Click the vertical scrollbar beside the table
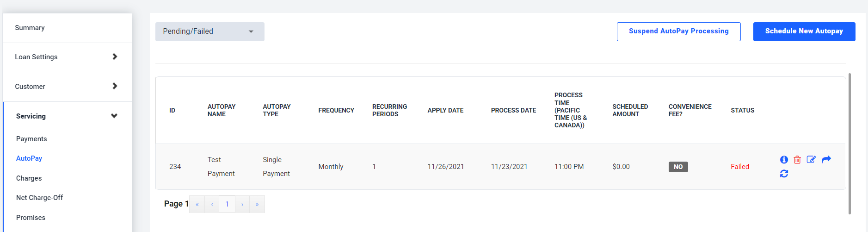Image resolution: width=868 pixels, height=232 pixels. tap(850, 144)
